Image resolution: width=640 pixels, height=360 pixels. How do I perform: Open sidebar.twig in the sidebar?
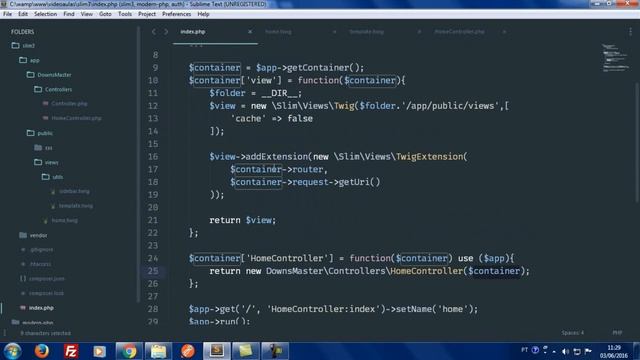pos(74,191)
